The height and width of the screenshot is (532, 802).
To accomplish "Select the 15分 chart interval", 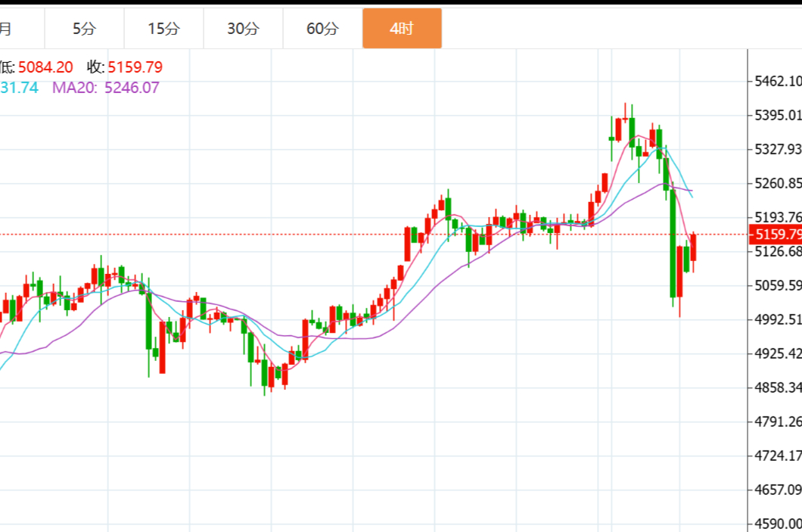I will tap(163, 29).
